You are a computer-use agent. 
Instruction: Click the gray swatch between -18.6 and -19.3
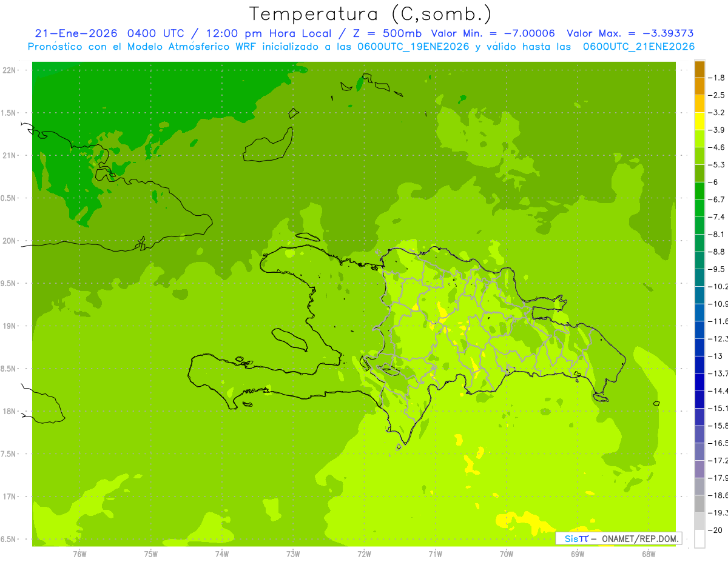[x=699, y=504]
